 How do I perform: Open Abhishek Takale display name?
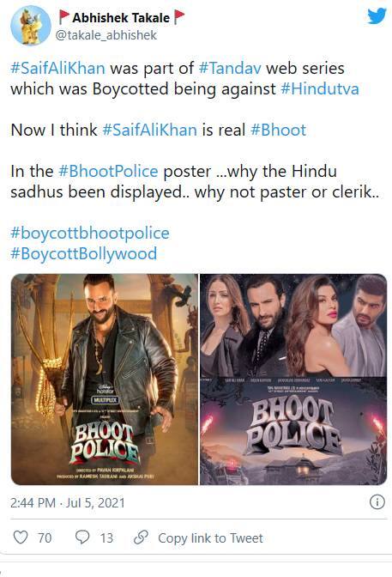(121, 17)
